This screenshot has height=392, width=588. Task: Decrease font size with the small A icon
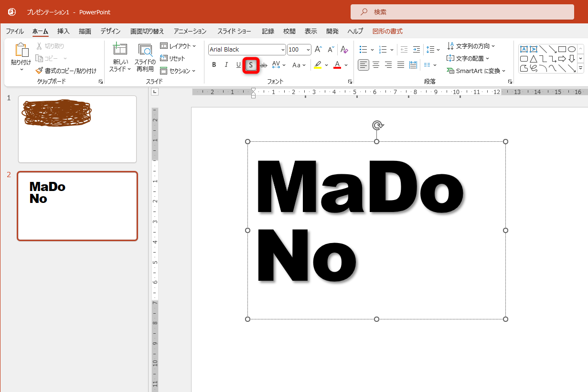pos(331,50)
